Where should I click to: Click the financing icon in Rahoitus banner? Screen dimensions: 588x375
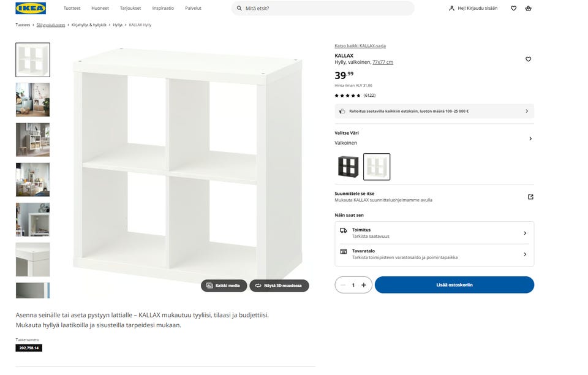pos(342,111)
